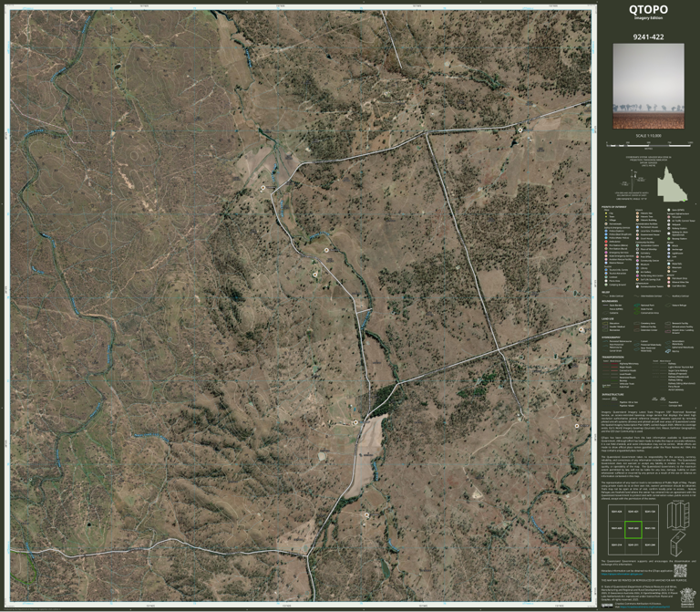The width and height of the screenshot is (700, 612).
Task: Click the map folding instructions diagram
Action: tap(678, 529)
